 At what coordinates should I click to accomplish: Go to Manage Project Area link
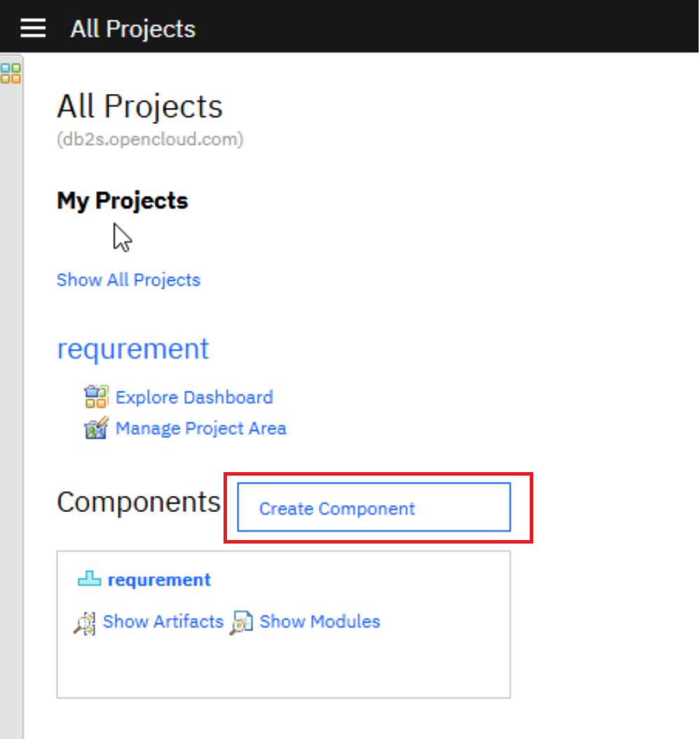[200, 428]
